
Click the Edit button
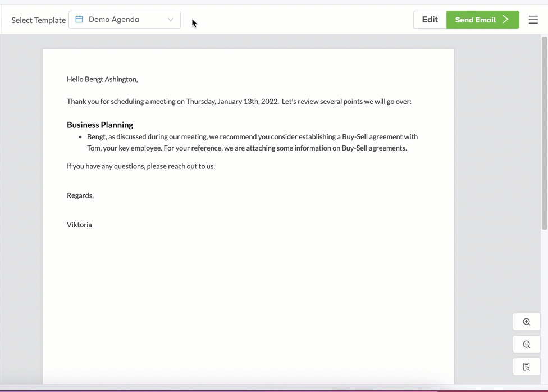430,20
